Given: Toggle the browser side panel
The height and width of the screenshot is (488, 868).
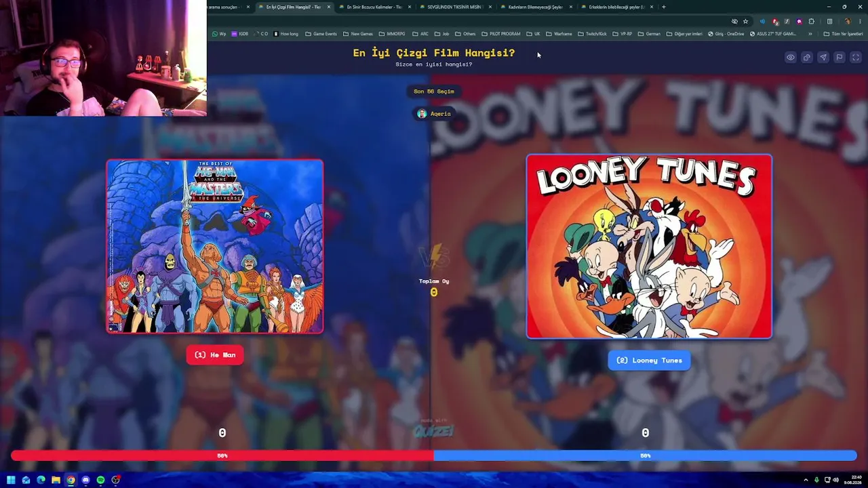Looking at the screenshot, I should point(829,21).
